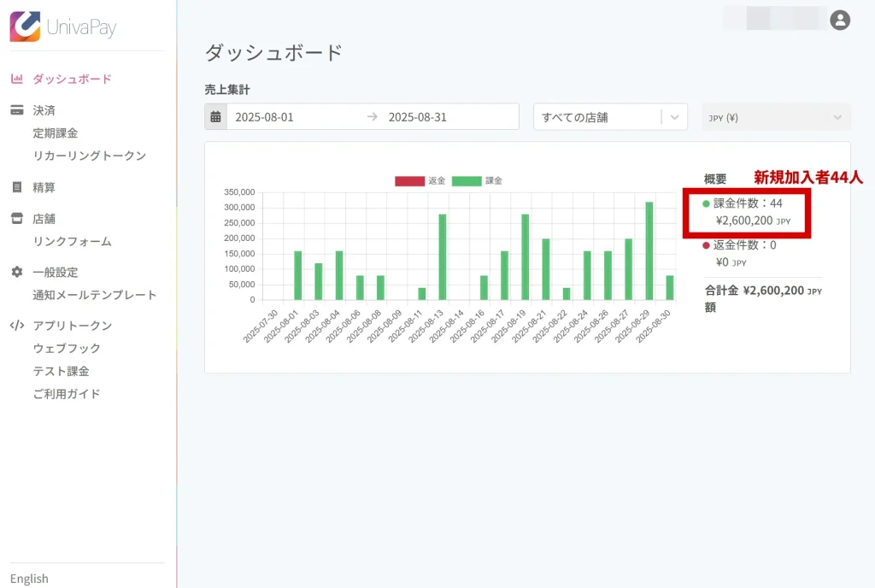875x588 pixels.
Task: Open 定期課金 in the sidebar
Action: (x=56, y=133)
